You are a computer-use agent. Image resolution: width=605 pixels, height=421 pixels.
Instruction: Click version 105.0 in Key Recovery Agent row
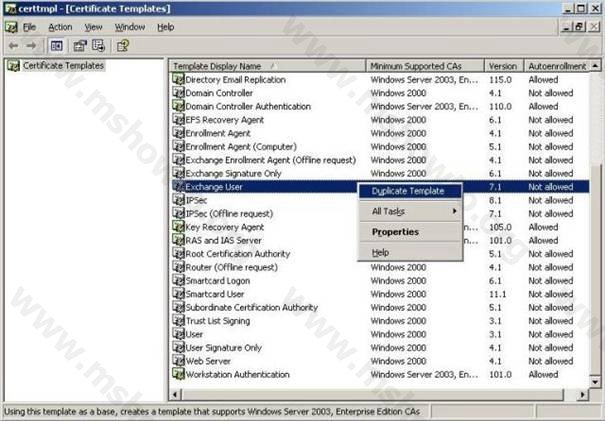pos(500,227)
